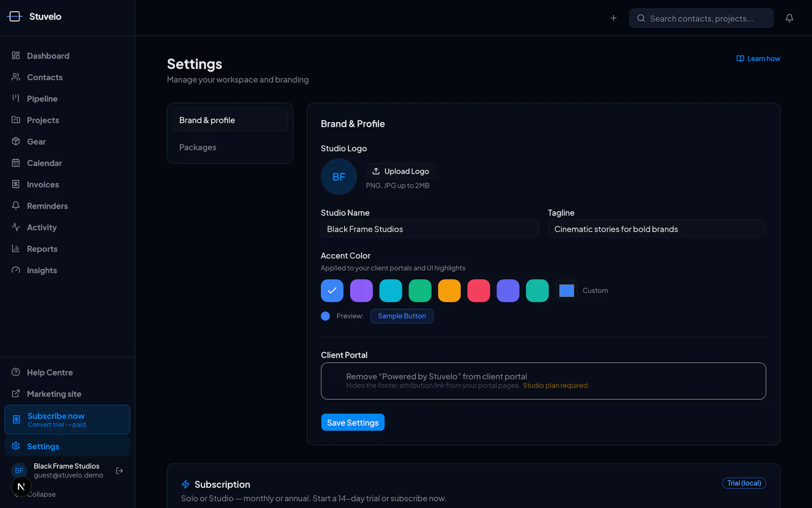This screenshot has width=812, height=508.
Task: Click the Tagline input field
Action: (657, 229)
